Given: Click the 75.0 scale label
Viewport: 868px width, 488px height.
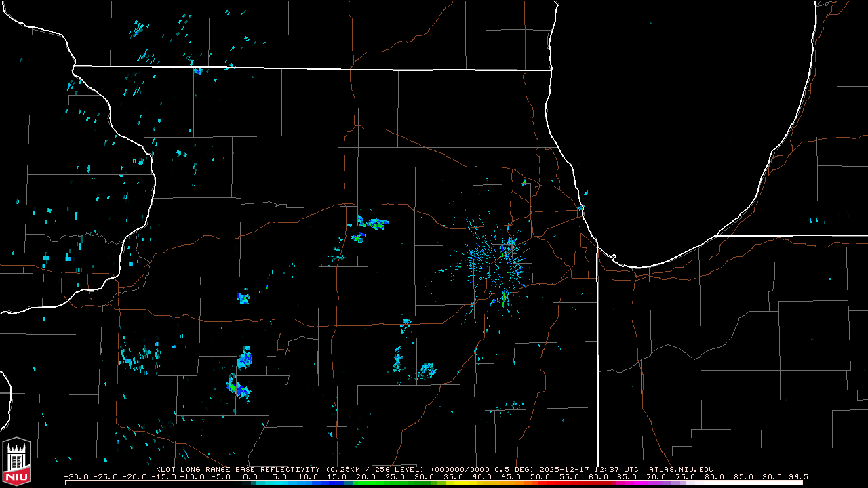Looking at the screenshot, I should click(686, 477).
